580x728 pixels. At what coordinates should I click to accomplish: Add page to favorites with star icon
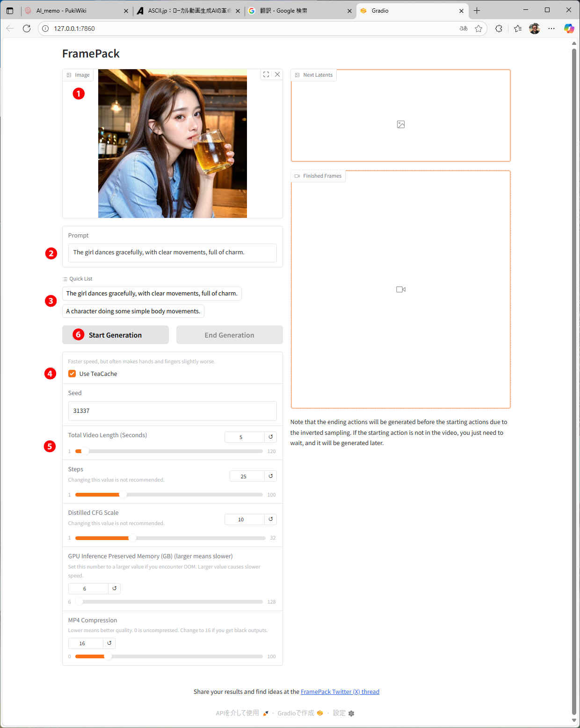478,29
